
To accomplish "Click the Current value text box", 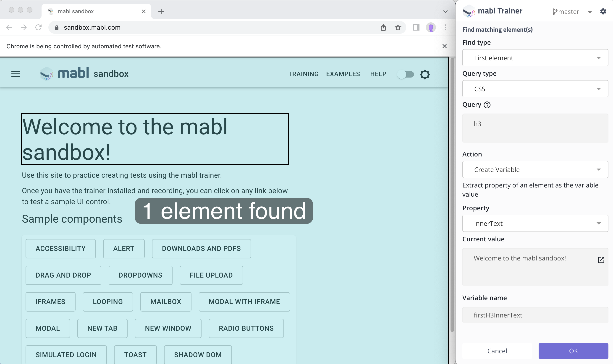I will [535, 267].
